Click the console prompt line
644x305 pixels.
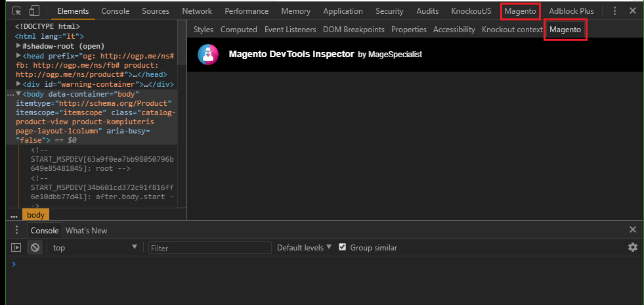(x=324, y=264)
